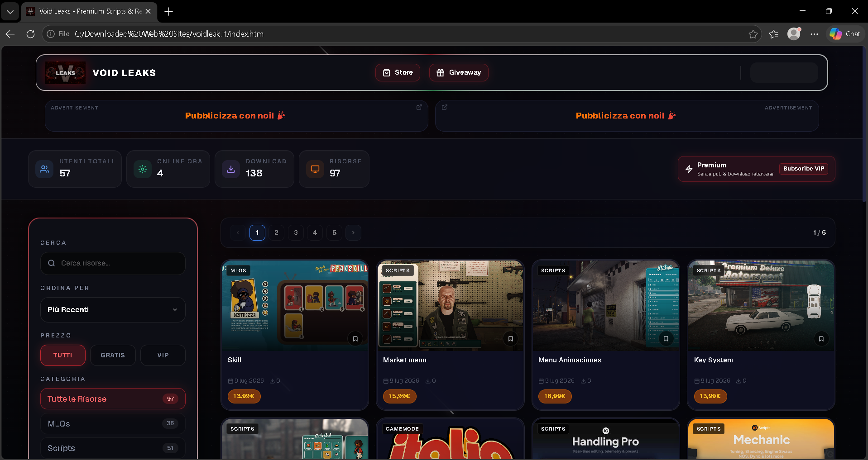Open the GAMEMODE italia card
The height and width of the screenshot is (460, 868).
click(x=450, y=439)
